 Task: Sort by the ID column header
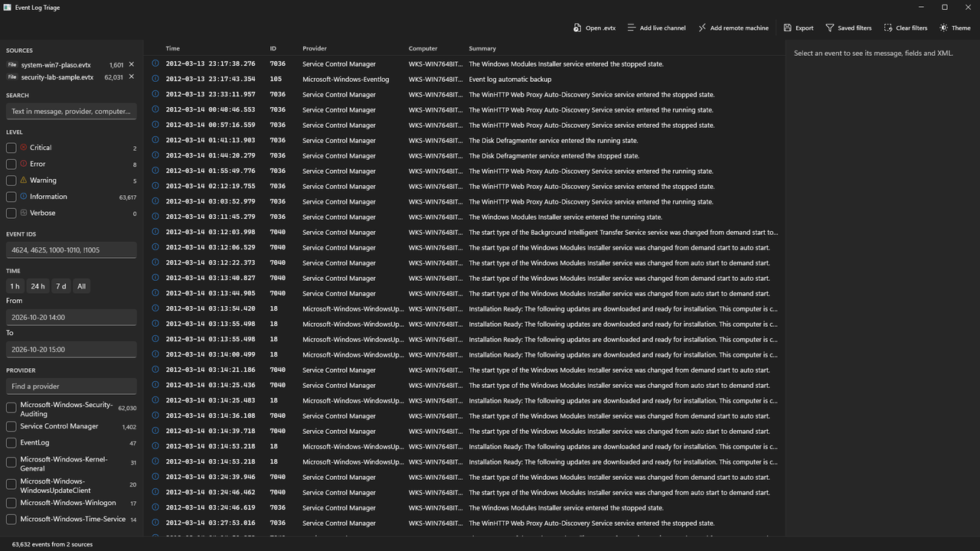273,48
